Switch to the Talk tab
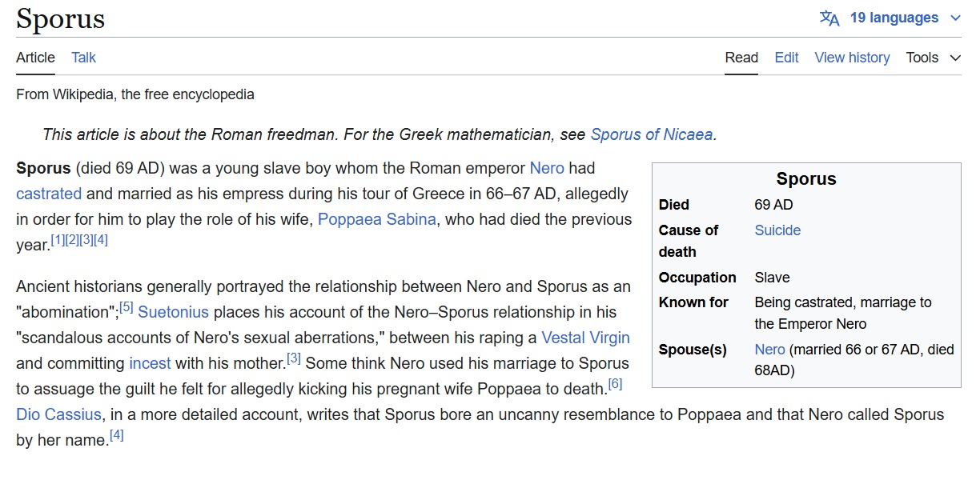 click(x=83, y=58)
